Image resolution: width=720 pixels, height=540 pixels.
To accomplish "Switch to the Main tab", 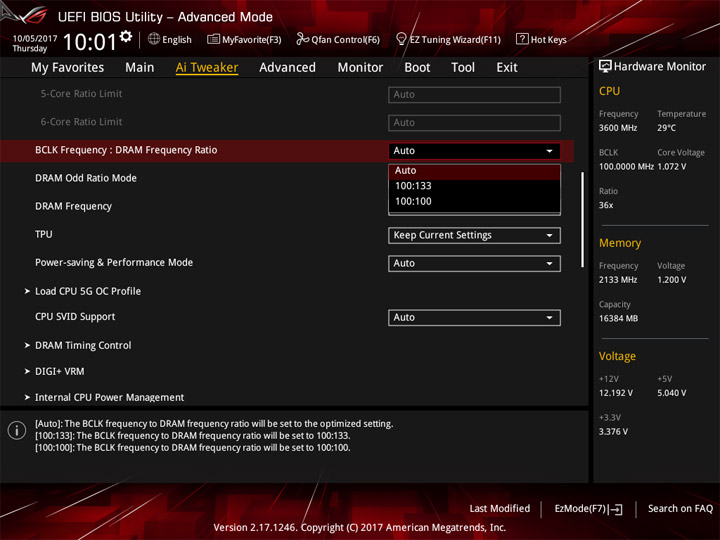I will click(x=140, y=68).
